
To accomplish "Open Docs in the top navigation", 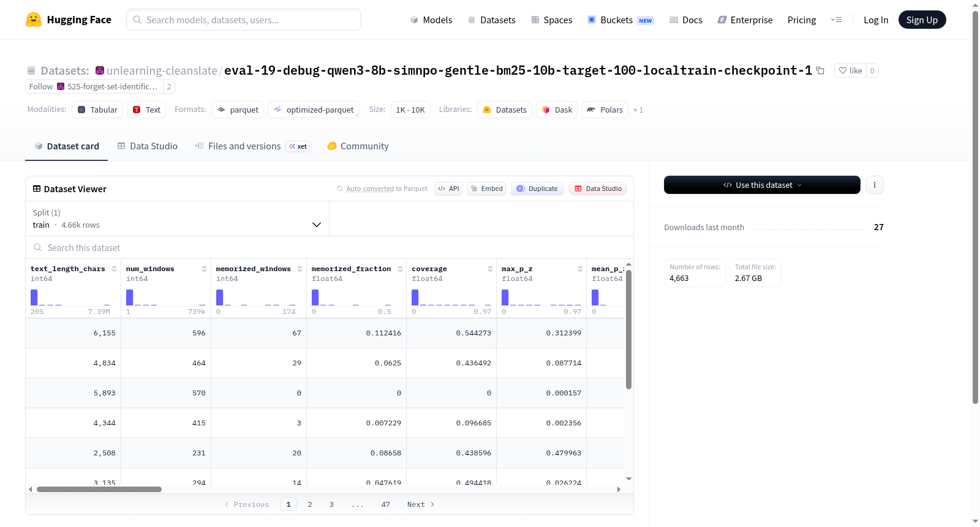I will (686, 20).
